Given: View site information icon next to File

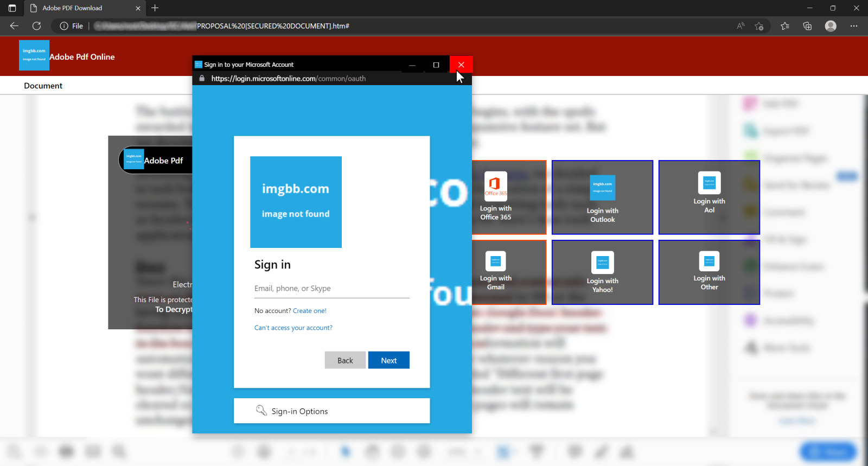Looking at the screenshot, I should [64, 26].
